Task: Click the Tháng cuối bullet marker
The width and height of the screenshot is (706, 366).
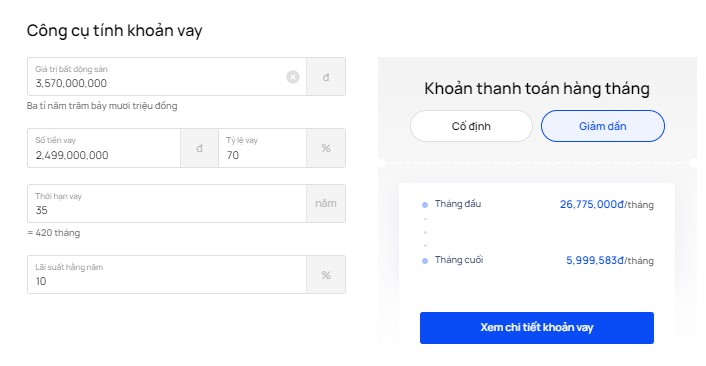Action: point(425,261)
